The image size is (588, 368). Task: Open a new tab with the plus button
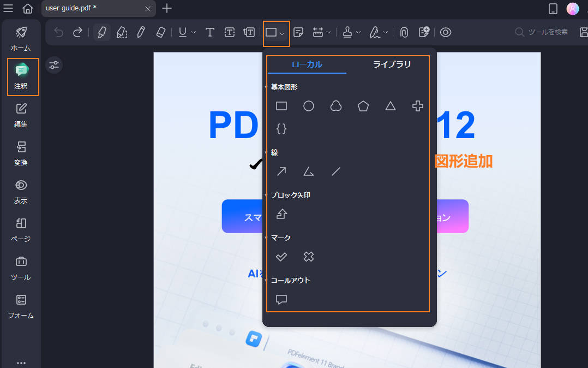167,8
